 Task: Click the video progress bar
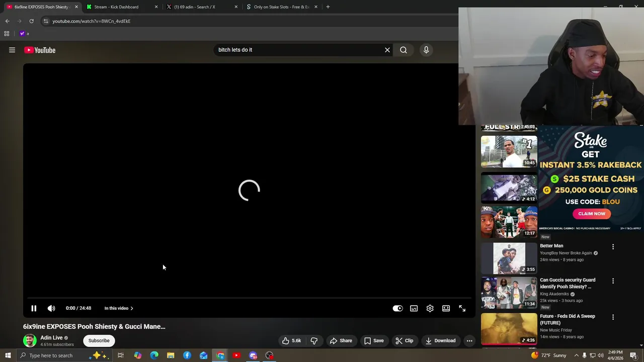pos(249,298)
